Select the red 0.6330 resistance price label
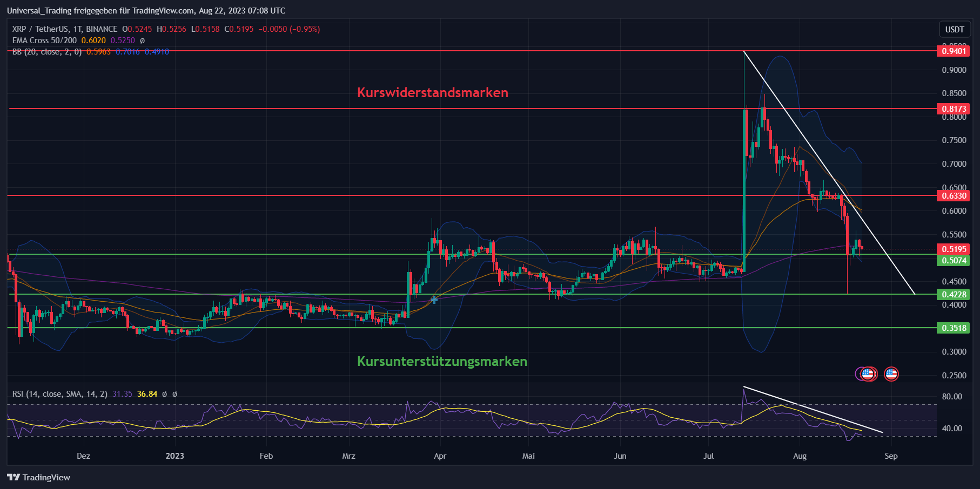The width and height of the screenshot is (980, 489). click(x=954, y=196)
